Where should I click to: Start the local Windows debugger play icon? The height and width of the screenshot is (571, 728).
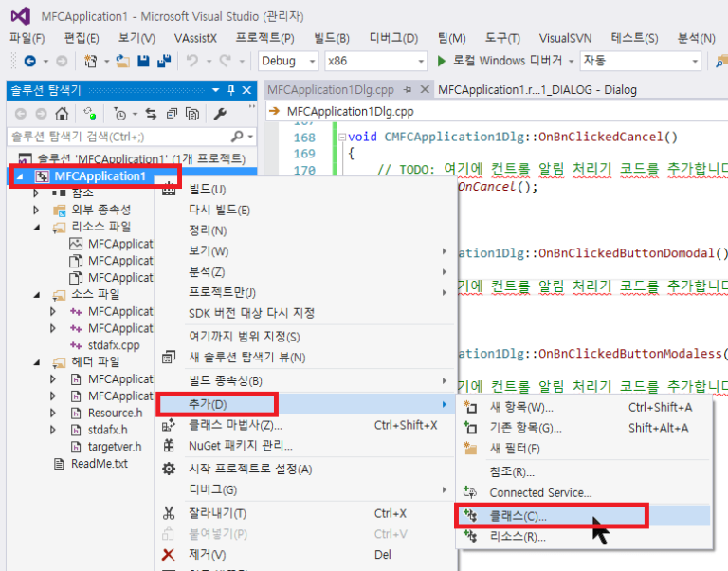coord(442,61)
